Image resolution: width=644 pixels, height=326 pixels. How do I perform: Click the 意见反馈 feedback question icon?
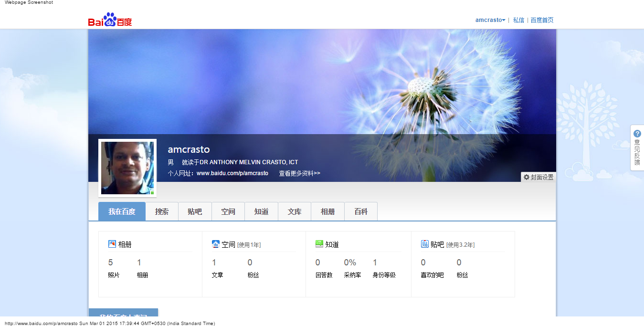tap(637, 134)
